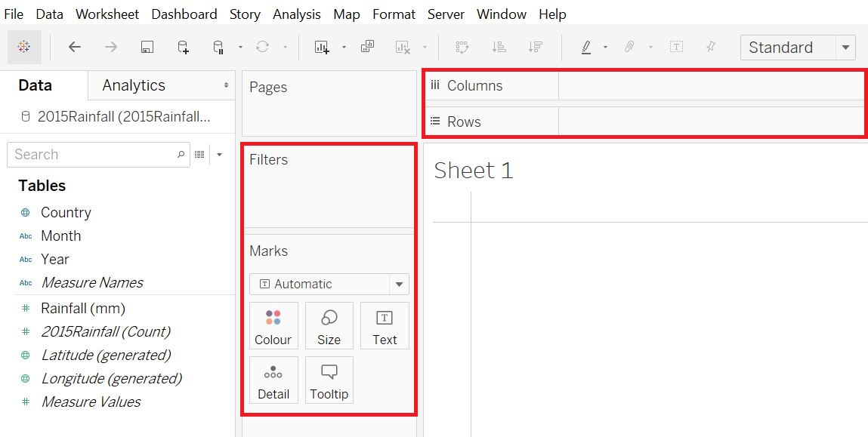This screenshot has height=437, width=868.
Task: Select the Rainfall (mm) measure
Action: 83,308
